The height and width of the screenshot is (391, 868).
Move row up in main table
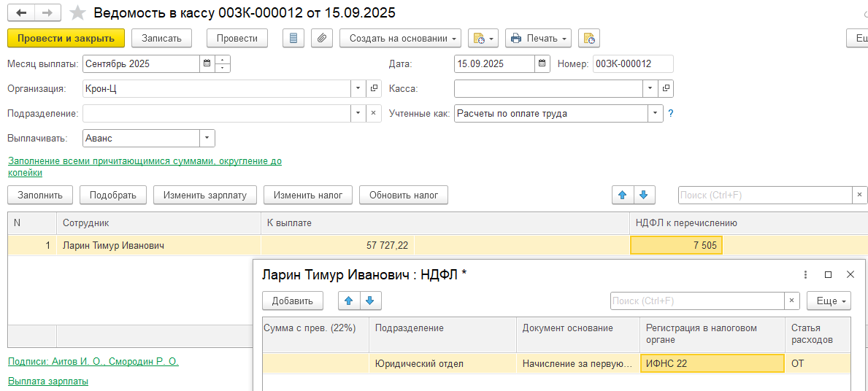tap(623, 195)
